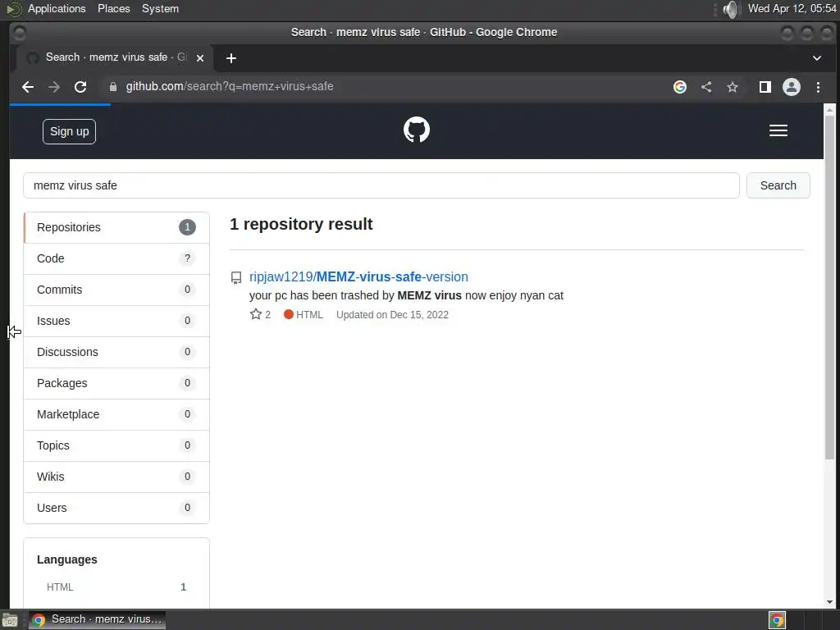Viewport: 840px width, 630px height.
Task: Click the 'Languages' heading
Action: tap(67, 559)
